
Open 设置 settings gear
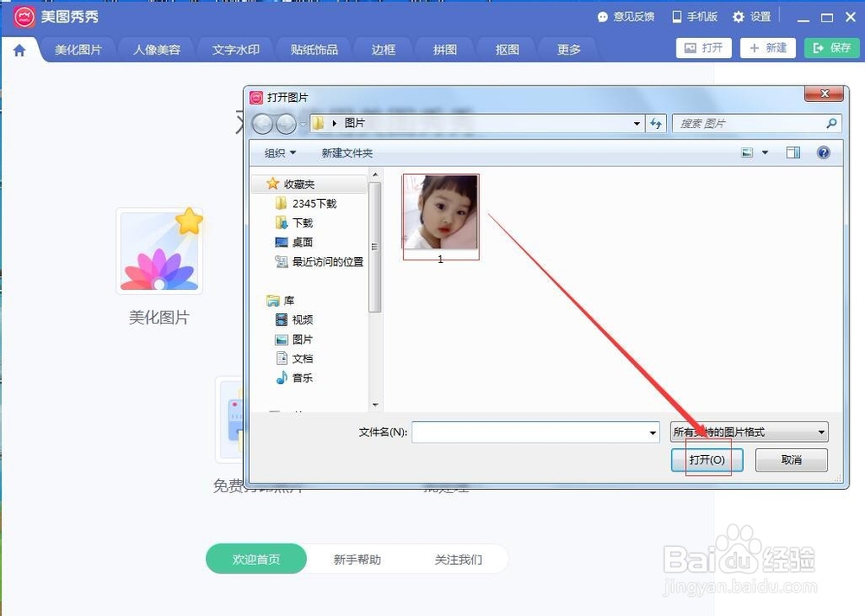pyautogui.click(x=752, y=16)
